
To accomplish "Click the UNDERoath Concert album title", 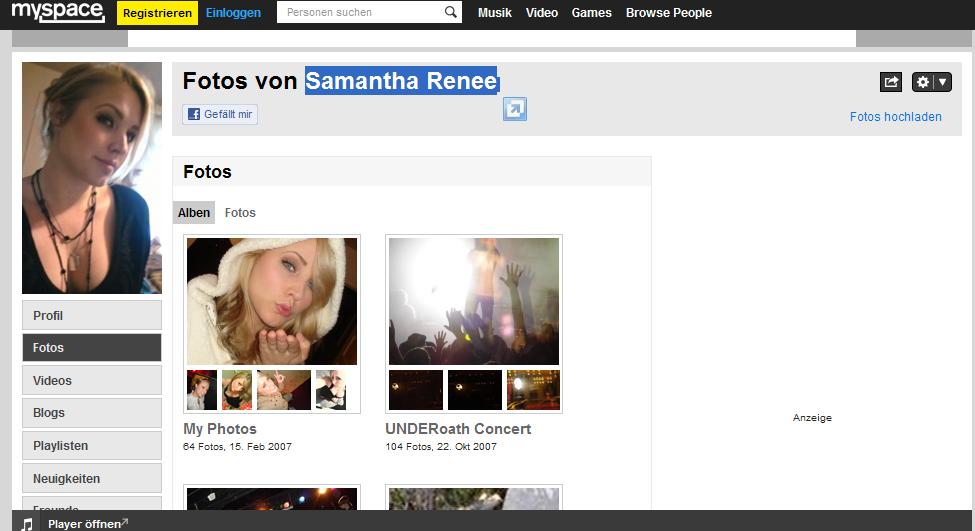I will (458, 429).
